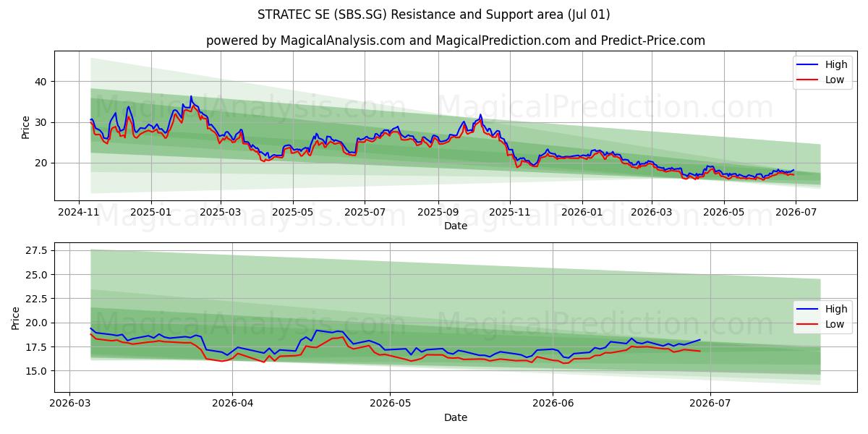The image size is (868, 434).
Task: Click the bottom chart x-axis label '2026-03'
Action: (69, 404)
